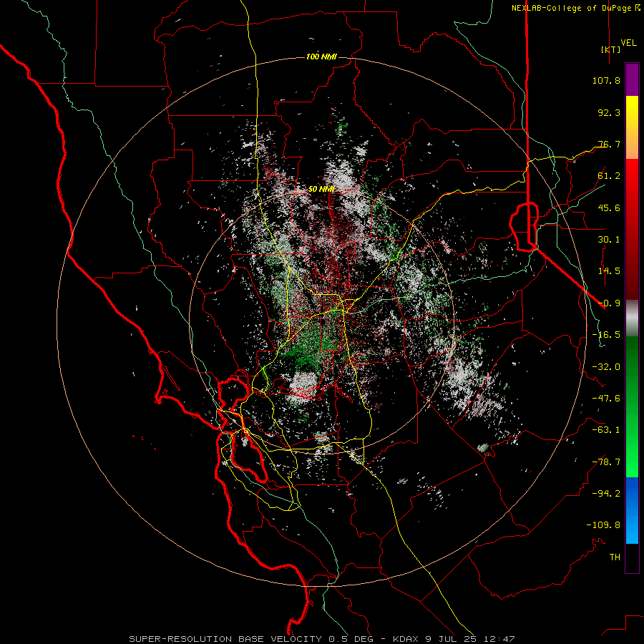This screenshot has height=644, width=644.
Task: Click the -16.5 velocity scale value
Action: (x=606, y=335)
